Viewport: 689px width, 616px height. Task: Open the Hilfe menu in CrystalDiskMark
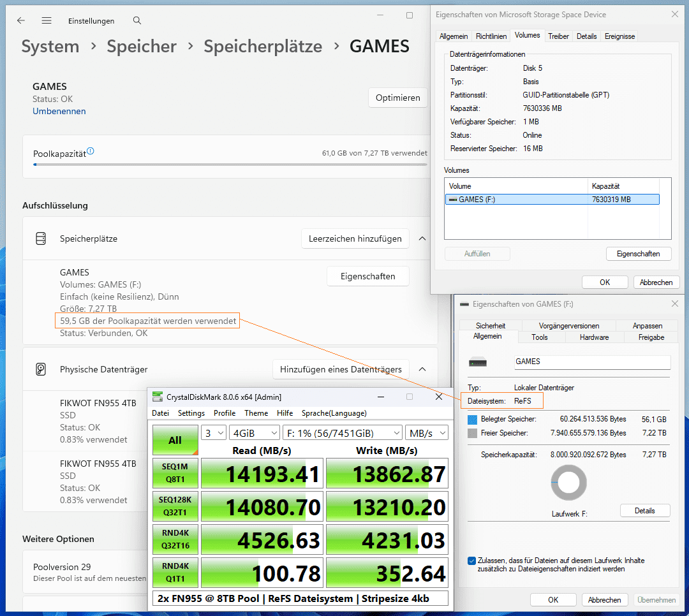[x=285, y=413]
